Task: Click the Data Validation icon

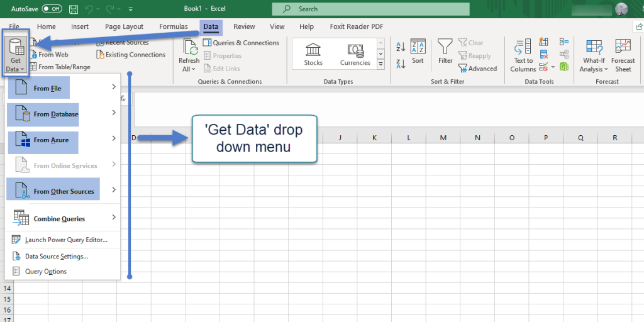Action: (x=543, y=67)
